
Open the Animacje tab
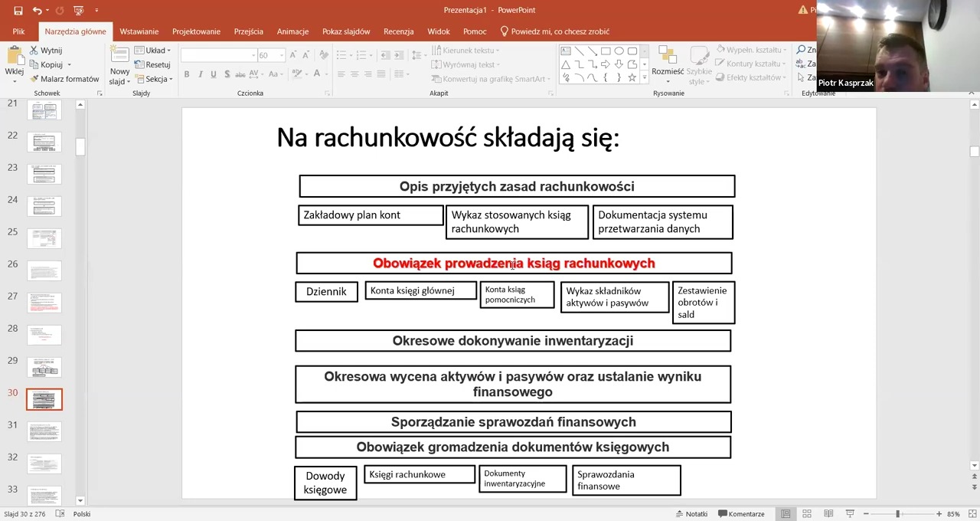[292, 31]
